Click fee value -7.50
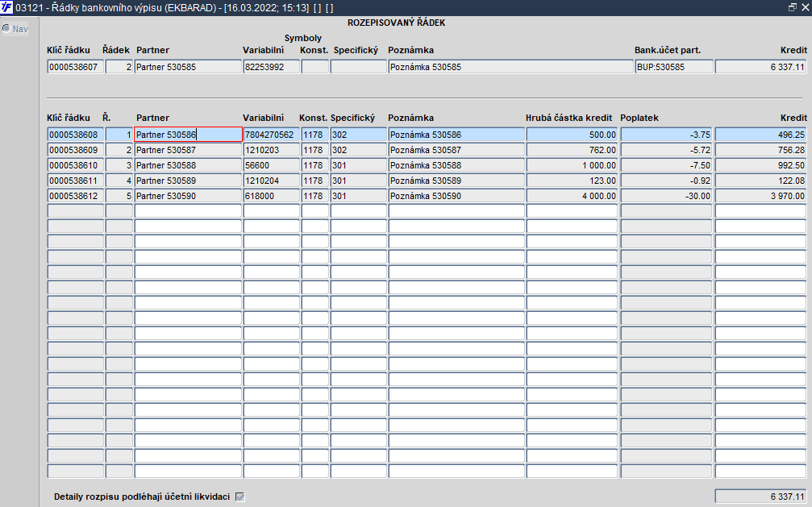Screen dimensions: 812x507 [666, 165]
